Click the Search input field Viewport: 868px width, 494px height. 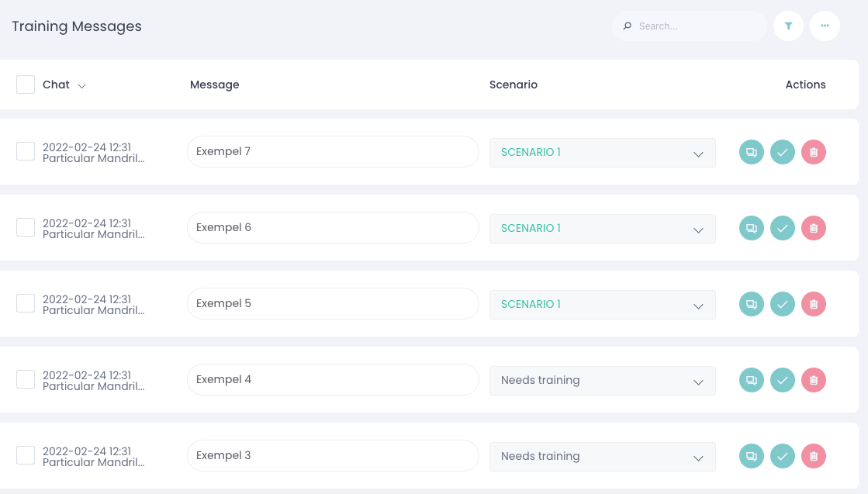[694, 26]
